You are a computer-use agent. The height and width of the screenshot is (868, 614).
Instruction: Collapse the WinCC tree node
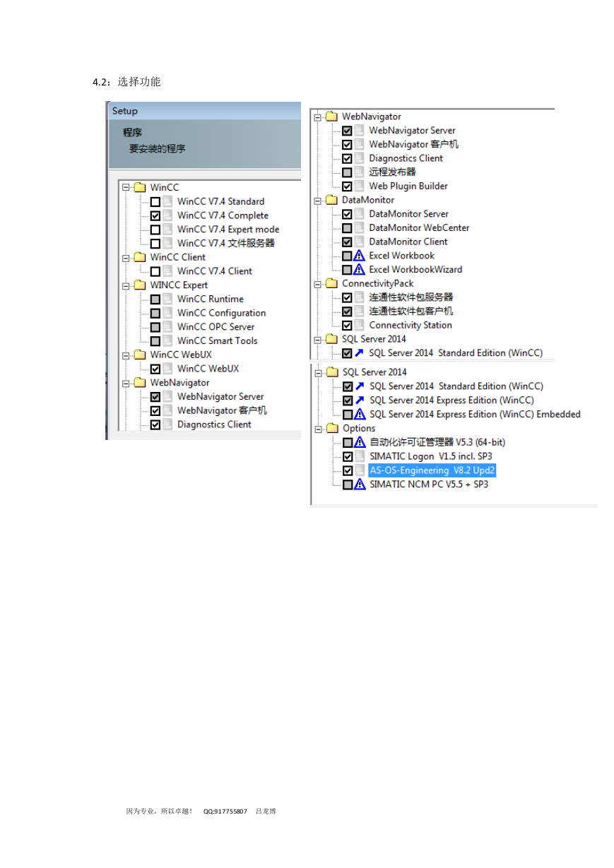point(126,188)
